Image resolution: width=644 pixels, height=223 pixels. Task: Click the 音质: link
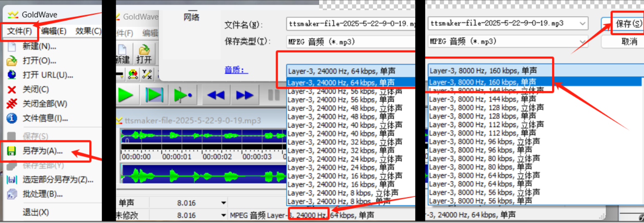coord(236,70)
